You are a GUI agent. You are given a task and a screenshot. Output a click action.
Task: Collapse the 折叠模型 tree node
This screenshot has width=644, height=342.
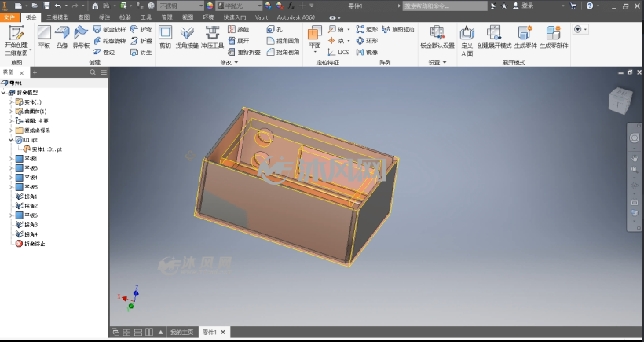[4, 93]
